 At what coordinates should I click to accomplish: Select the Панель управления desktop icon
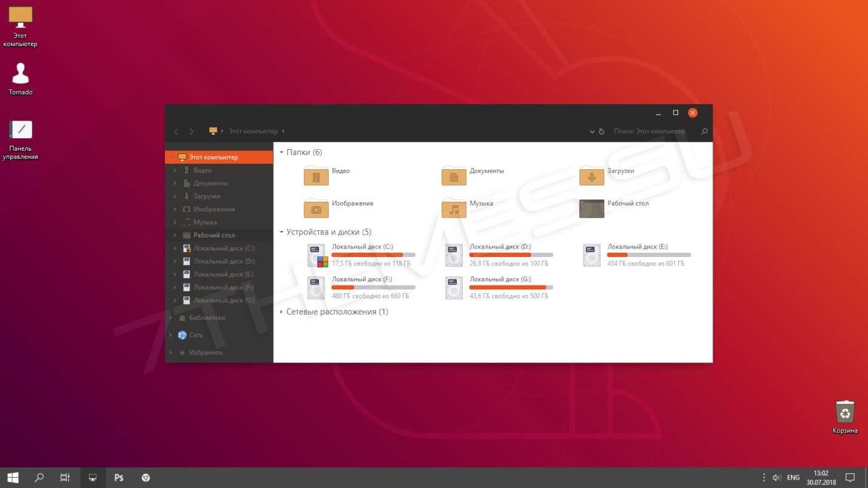tap(20, 140)
